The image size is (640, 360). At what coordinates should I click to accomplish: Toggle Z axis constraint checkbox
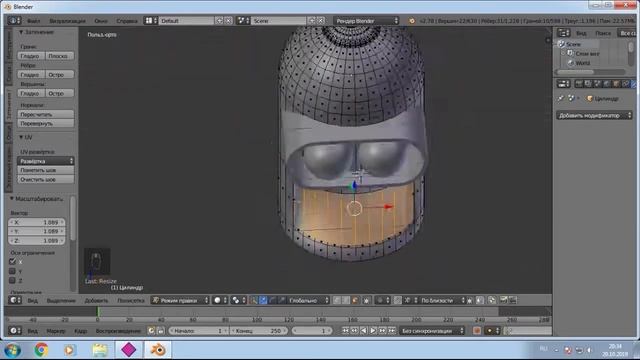[x=12, y=280]
